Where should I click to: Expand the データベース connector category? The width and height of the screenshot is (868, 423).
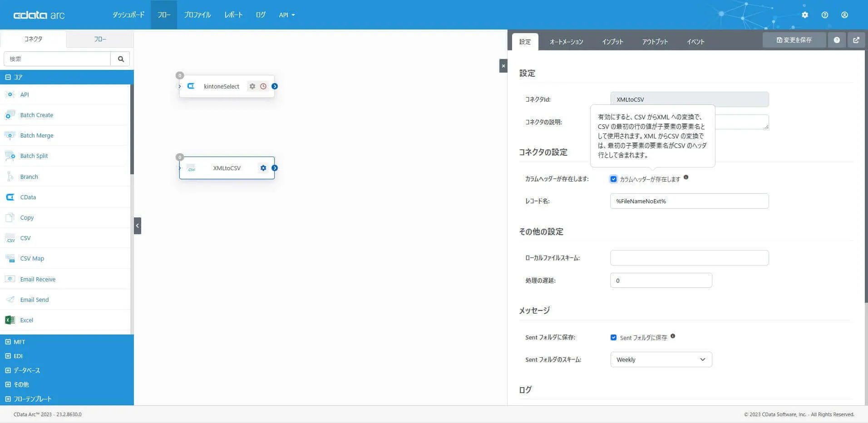pyautogui.click(x=67, y=370)
